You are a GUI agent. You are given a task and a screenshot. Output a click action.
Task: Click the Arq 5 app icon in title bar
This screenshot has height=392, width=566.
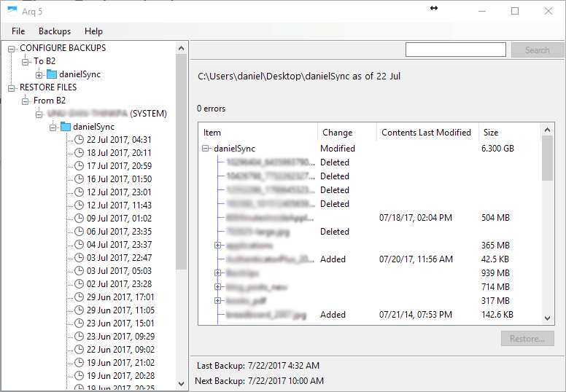[x=12, y=11]
